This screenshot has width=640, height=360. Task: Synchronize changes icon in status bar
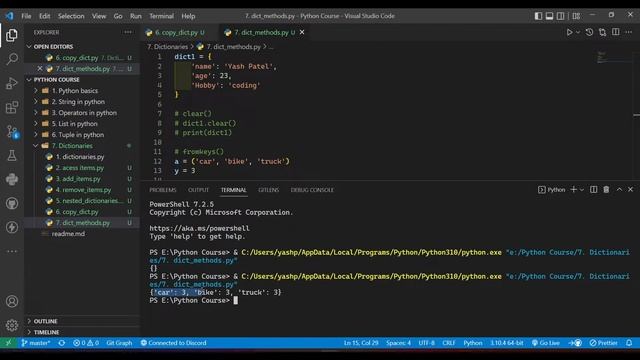click(x=62, y=343)
